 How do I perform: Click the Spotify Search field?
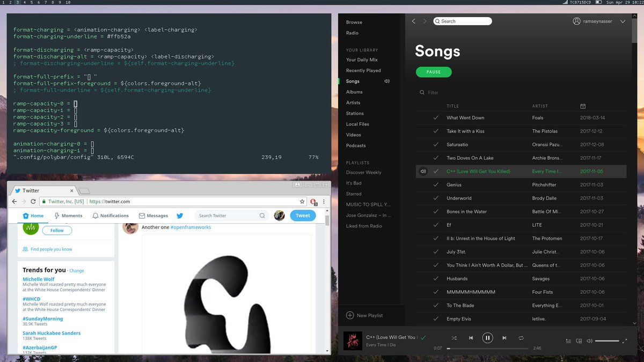click(463, 21)
